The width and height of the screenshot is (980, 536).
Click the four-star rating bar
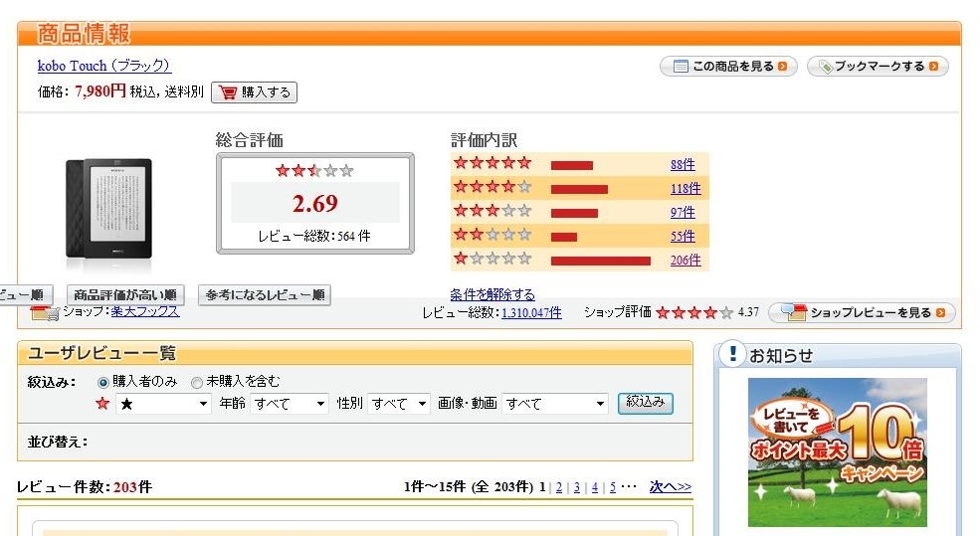coord(579,189)
